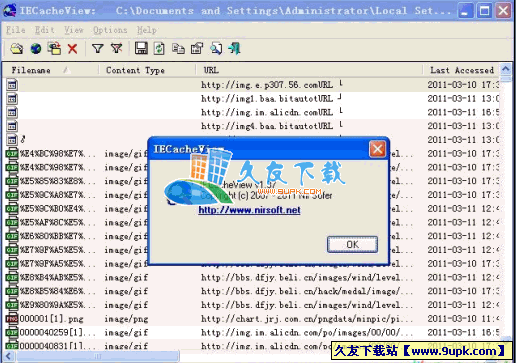Sort by the URL column header

click(309, 70)
